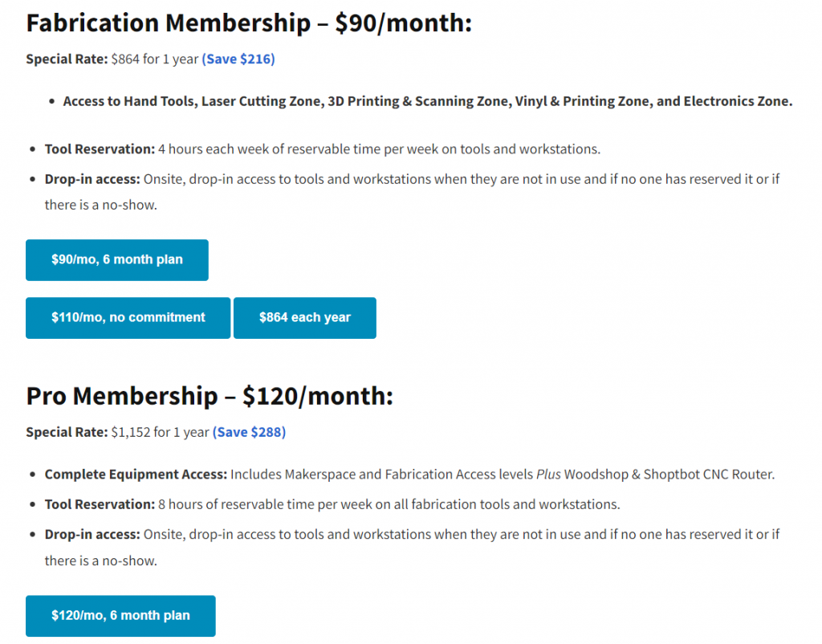Click the "$90/mo, 6 month plan" button
The height and width of the screenshot is (644, 822).
117,260
